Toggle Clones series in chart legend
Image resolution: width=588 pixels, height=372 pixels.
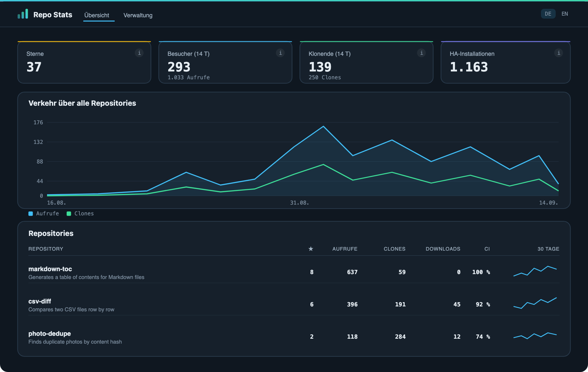pos(80,213)
